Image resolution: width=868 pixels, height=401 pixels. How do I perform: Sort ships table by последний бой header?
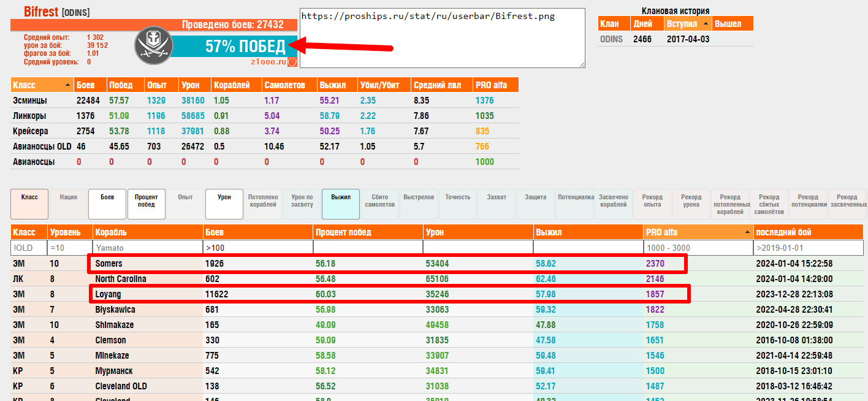click(x=809, y=232)
